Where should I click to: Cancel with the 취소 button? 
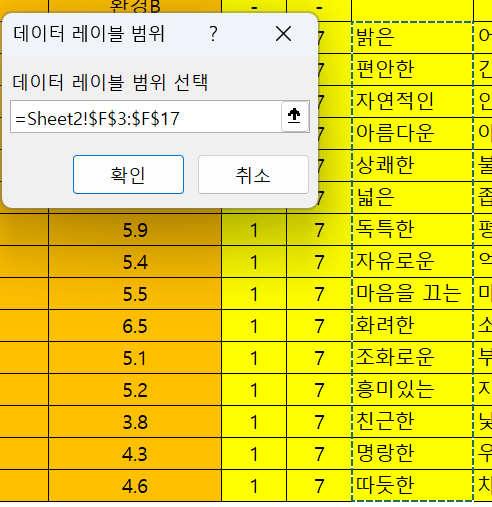(x=253, y=174)
